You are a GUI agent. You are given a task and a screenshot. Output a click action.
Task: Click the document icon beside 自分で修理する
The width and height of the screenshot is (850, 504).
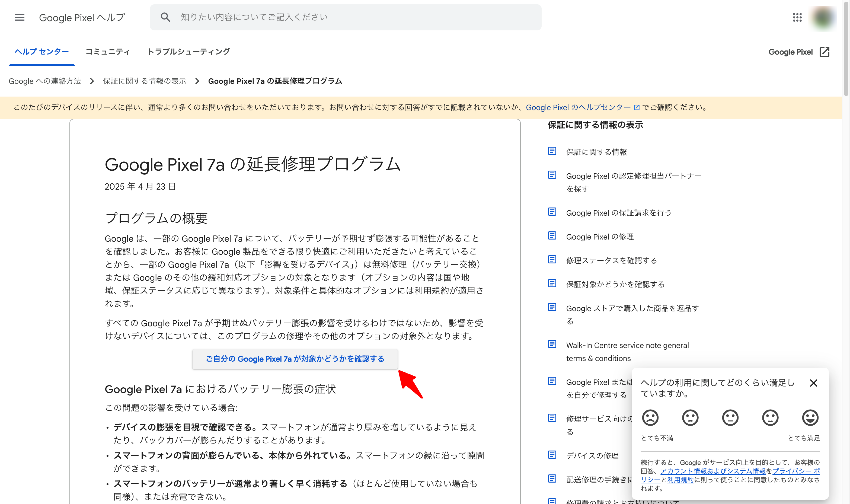(x=552, y=381)
